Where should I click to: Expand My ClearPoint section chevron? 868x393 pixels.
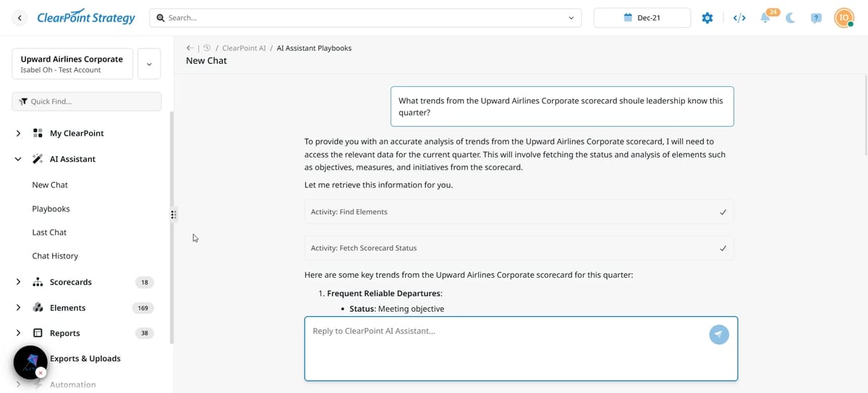tap(18, 133)
